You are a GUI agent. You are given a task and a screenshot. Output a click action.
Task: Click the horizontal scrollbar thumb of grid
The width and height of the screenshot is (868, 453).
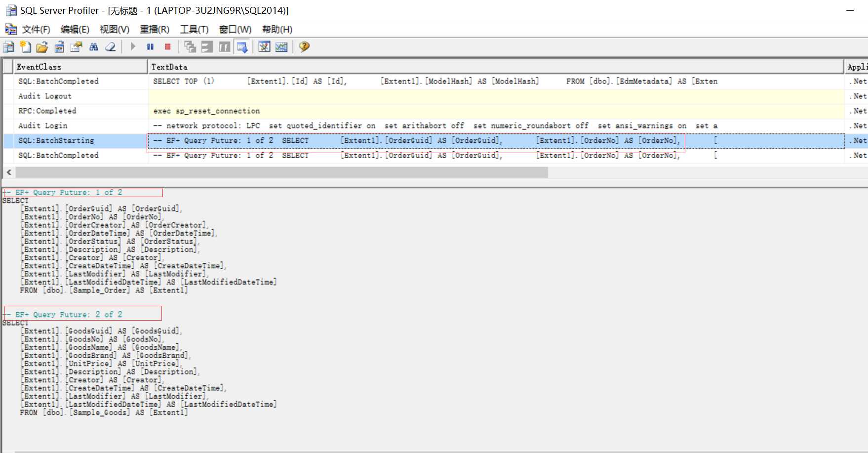pyautogui.click(x=281, y=172)
